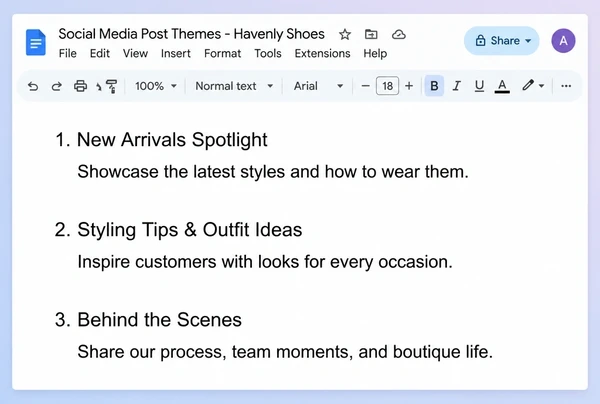
Task: Click the document title to rename
Action: 191,34
